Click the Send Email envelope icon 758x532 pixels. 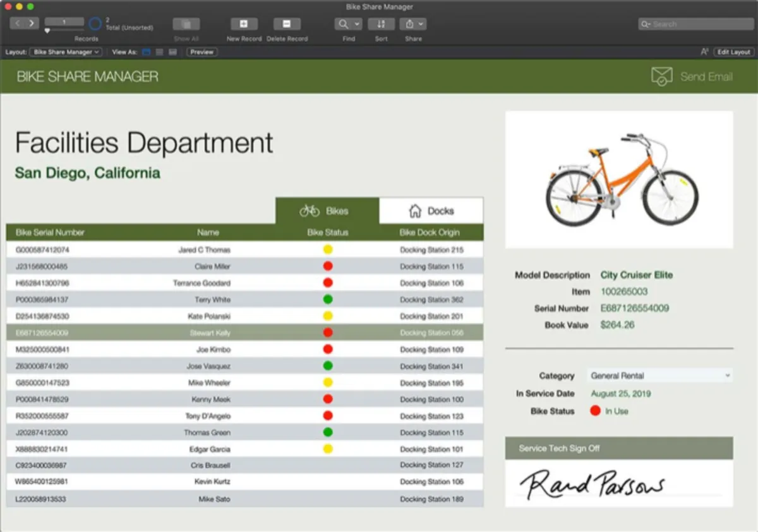(x=661, y=76)
